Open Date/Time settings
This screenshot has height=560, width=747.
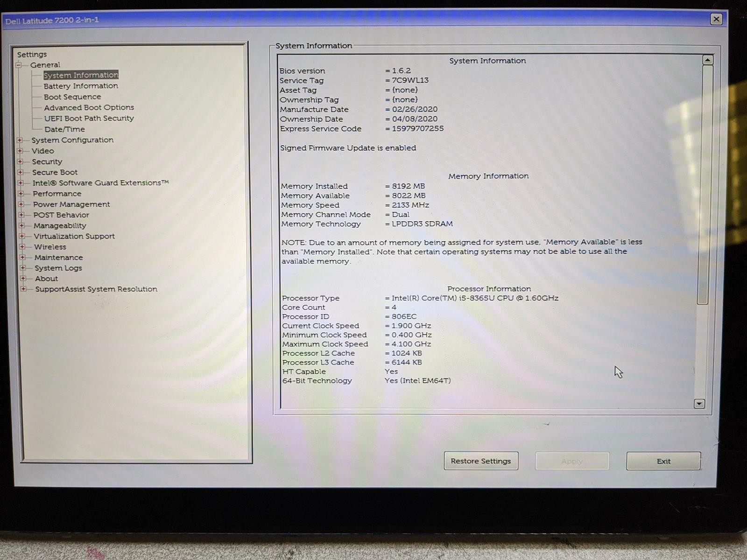(64, 129)
